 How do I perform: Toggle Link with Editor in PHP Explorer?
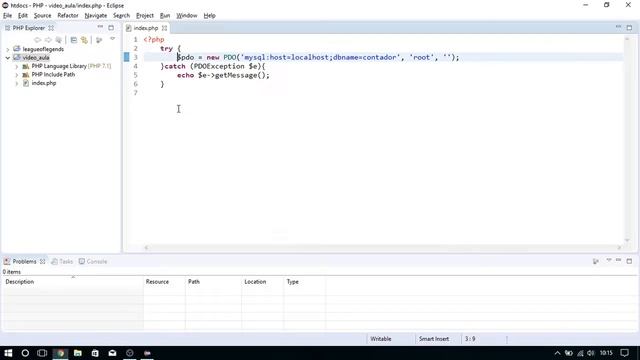pyautogui.click(x=84, y=40)
